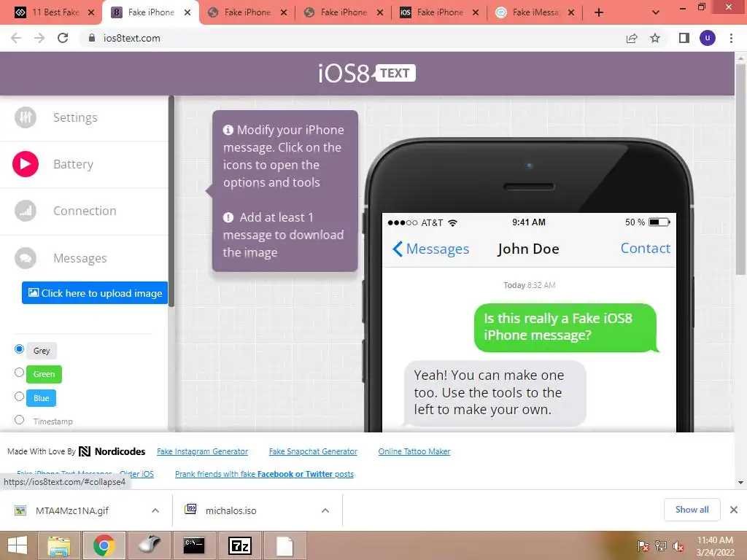Click the Share page icon in address bar

coord(632,38)
